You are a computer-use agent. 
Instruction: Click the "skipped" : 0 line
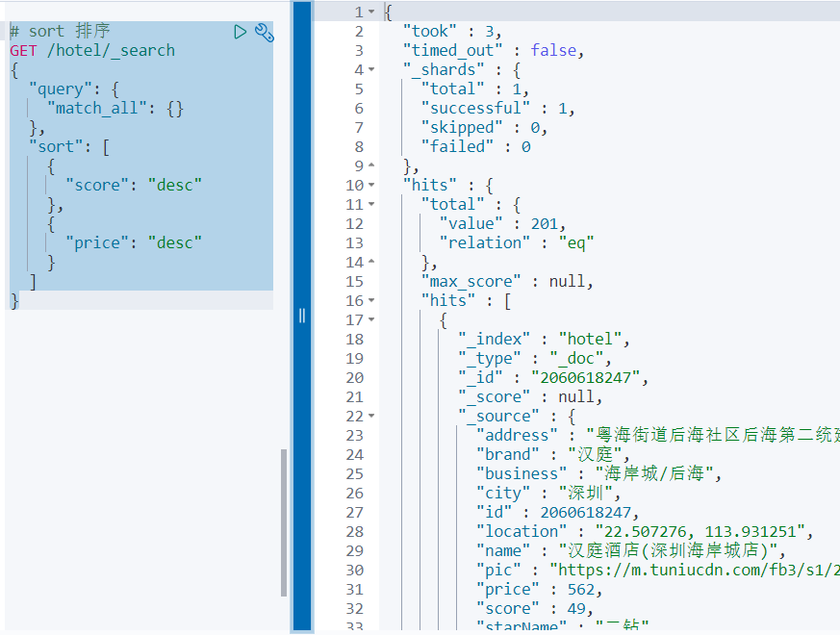tap(484, 128)
